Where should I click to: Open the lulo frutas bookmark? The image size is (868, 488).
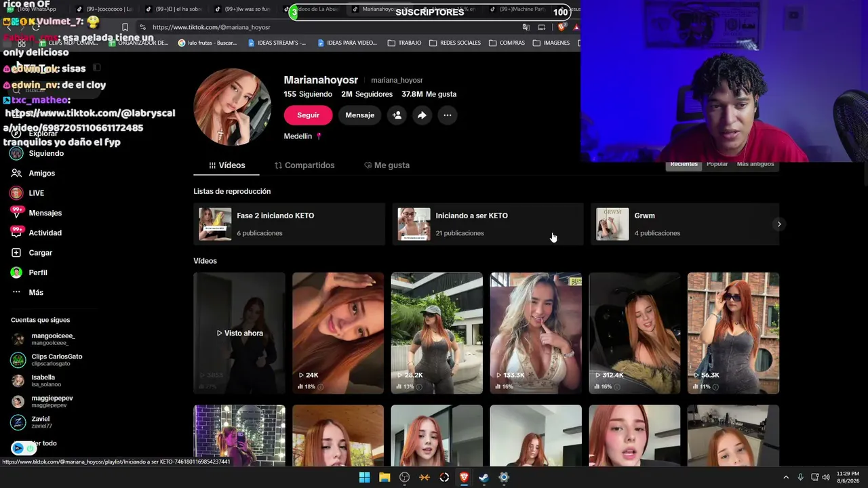pos(208,43)
